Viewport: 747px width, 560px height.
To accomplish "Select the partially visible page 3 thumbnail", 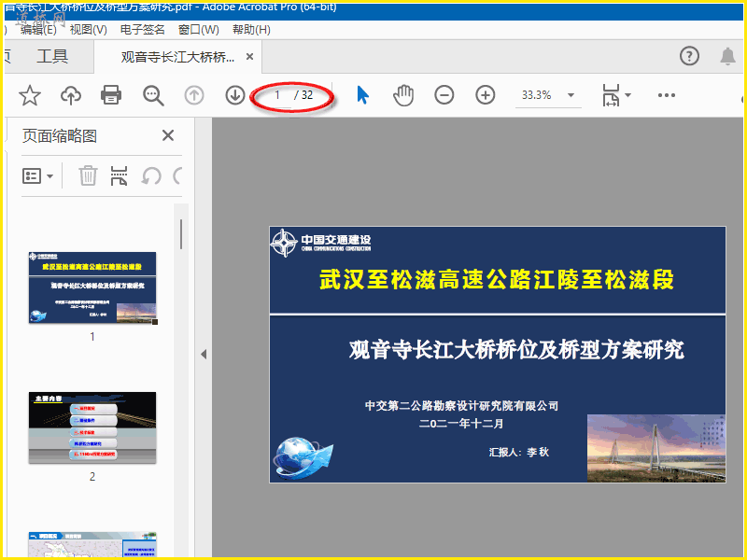I will [92, 544].
